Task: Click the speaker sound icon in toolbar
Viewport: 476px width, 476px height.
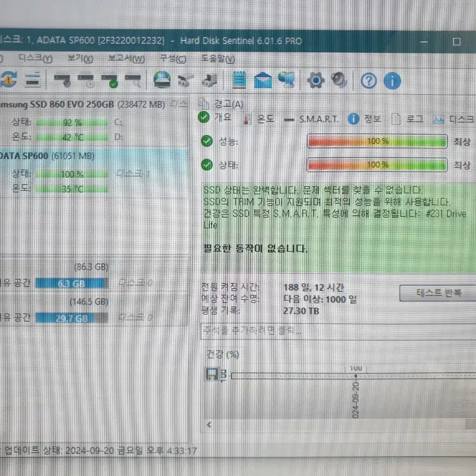Action: tap(338, 80)
